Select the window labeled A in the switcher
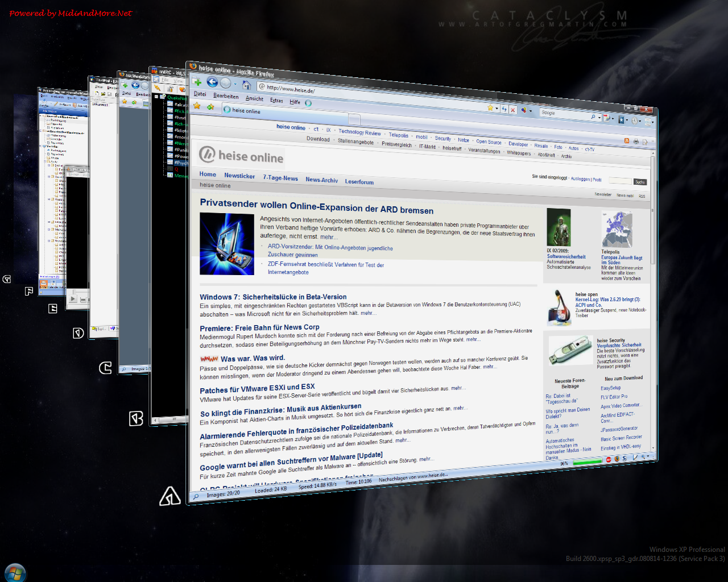The width and height of the screenshot is (728, 582). 169,497
